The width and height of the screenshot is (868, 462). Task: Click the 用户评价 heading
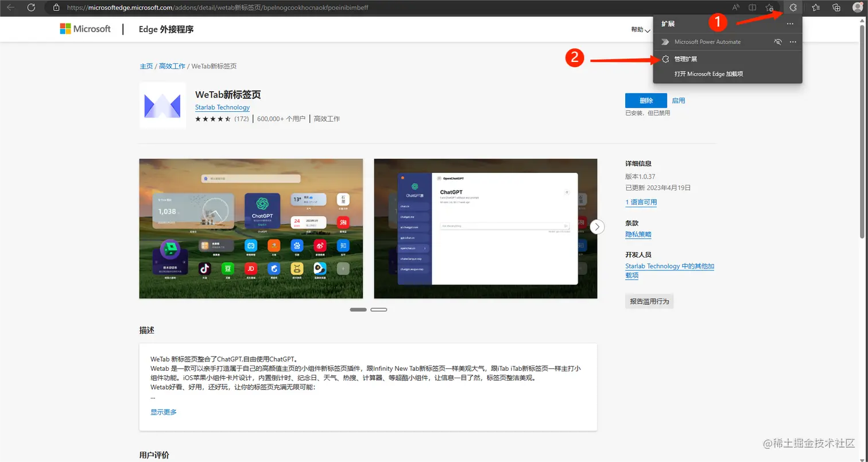154,455
